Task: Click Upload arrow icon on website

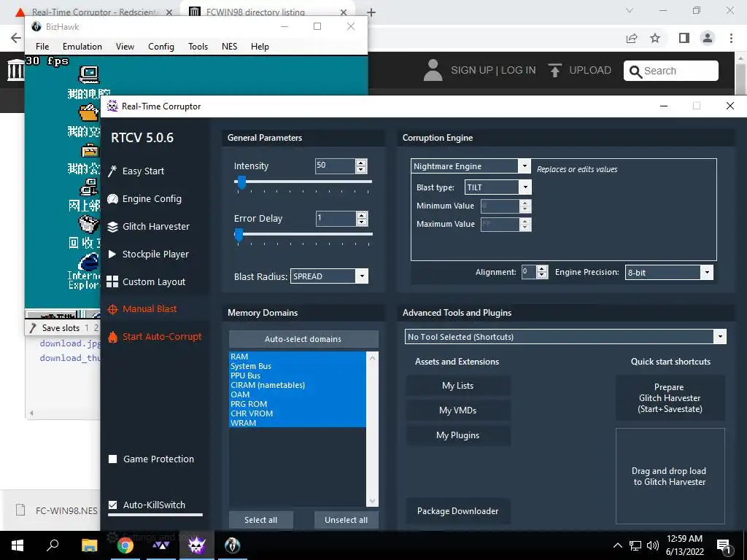Action: [x=554, y=71]
